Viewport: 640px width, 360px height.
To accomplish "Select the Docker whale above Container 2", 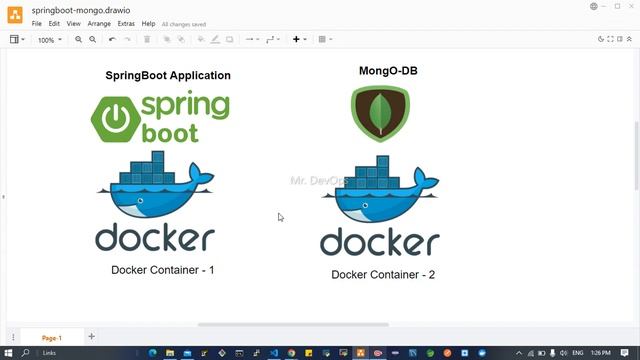I will (380, 206).
